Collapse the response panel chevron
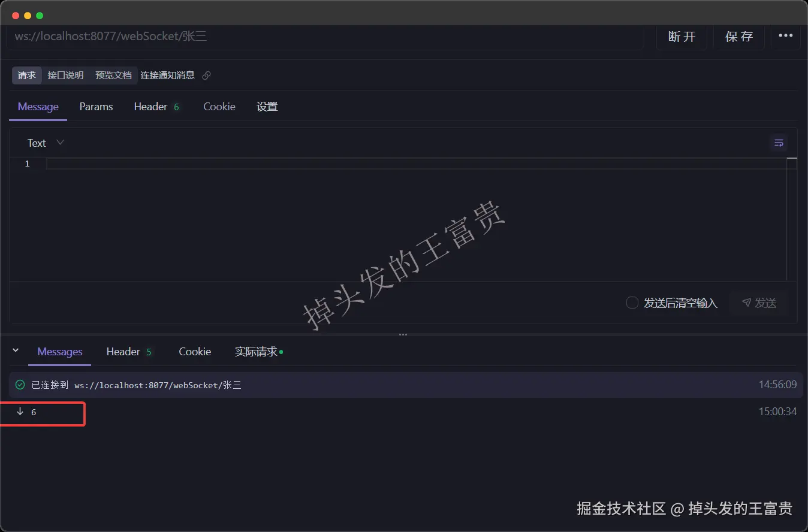 point(16,350)
